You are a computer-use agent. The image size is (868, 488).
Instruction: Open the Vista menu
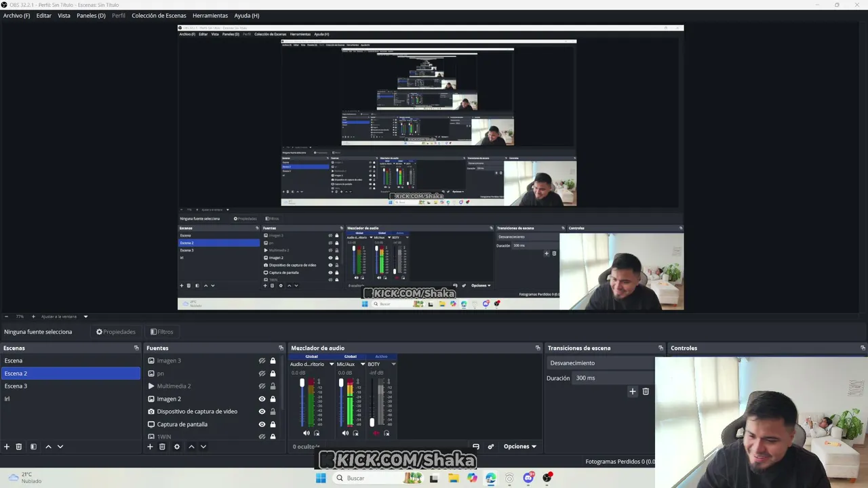tap(64, 16)
